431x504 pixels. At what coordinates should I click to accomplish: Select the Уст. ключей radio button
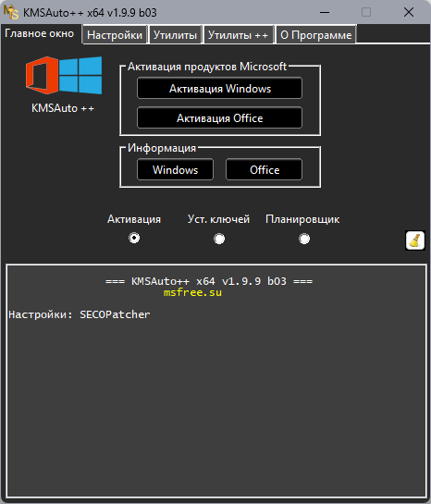[219, 239]
